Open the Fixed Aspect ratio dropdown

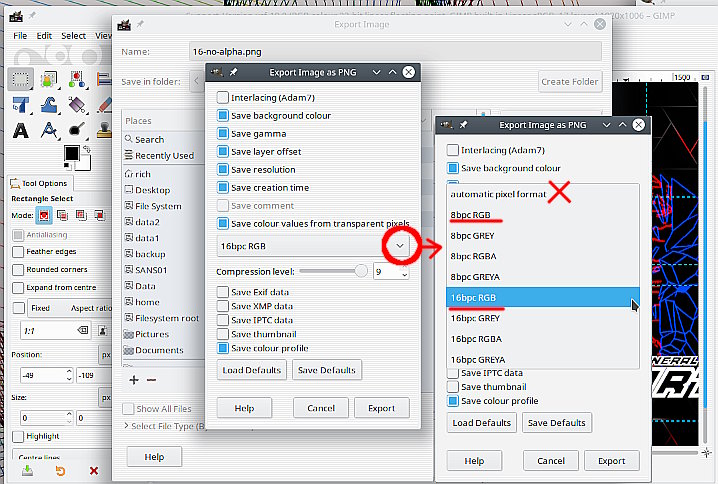pos(70,308)
